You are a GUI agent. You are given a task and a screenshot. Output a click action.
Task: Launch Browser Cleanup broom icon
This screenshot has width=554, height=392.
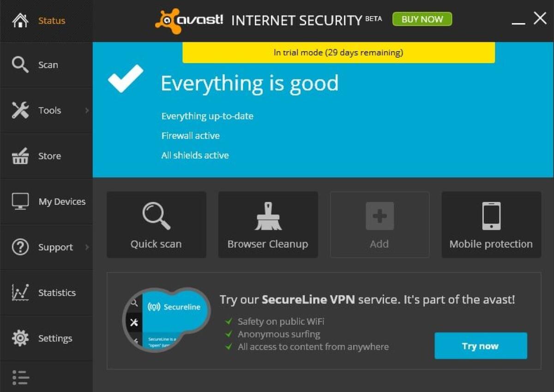[x=268, y=216]
